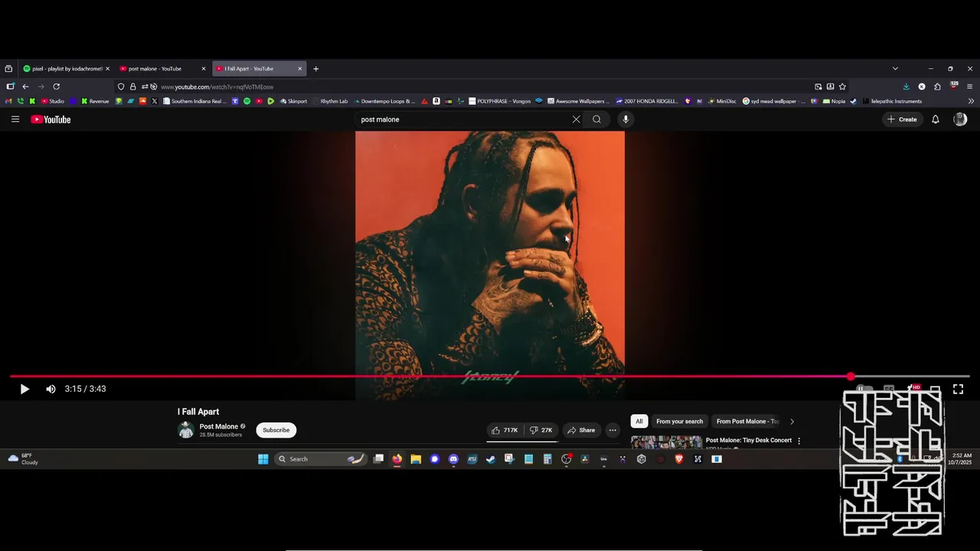Click the YouTube search input field
980x551 pixels.
click(x=463, y=119)
